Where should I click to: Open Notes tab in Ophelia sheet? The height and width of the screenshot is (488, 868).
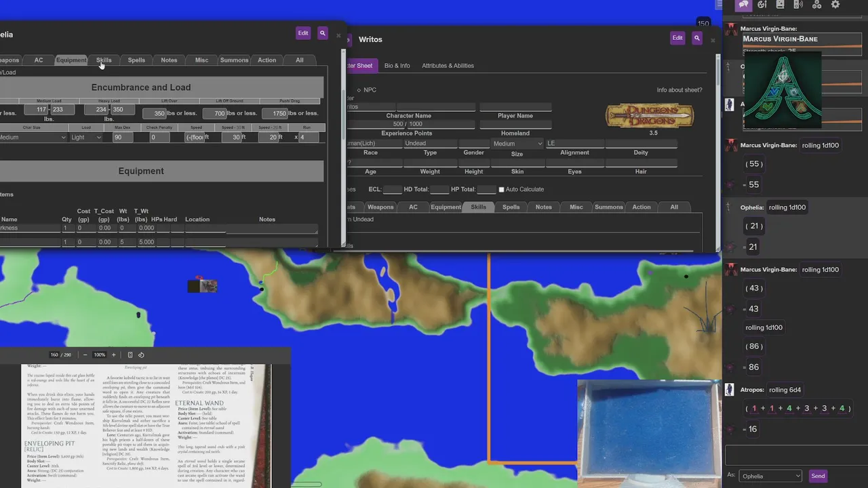169,60
